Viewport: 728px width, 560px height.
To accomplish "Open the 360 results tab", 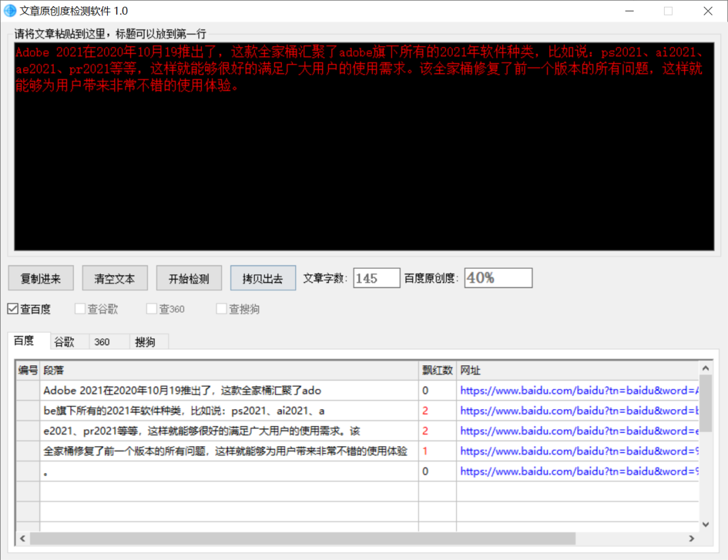I will pos(108,342).
